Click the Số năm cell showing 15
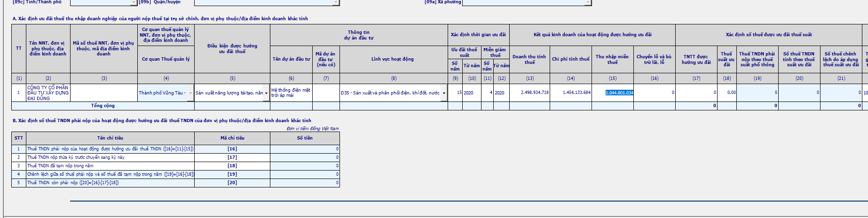The height and width of the screenshot is (218, 868). point(455,93)
